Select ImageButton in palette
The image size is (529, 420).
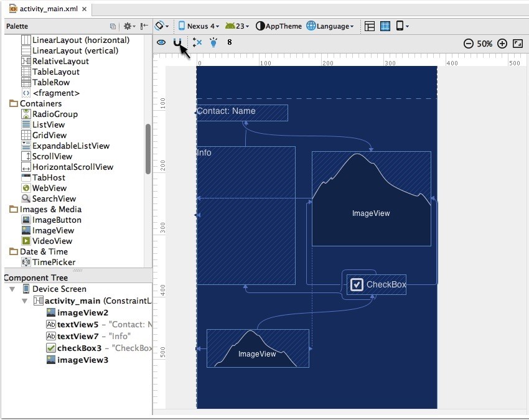tap(51, 220)
